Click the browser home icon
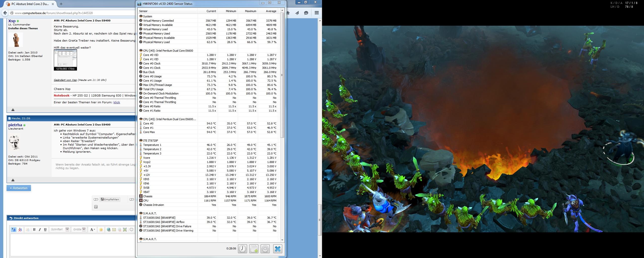Screen dimensions: 644x258 (x=288, y=13)
